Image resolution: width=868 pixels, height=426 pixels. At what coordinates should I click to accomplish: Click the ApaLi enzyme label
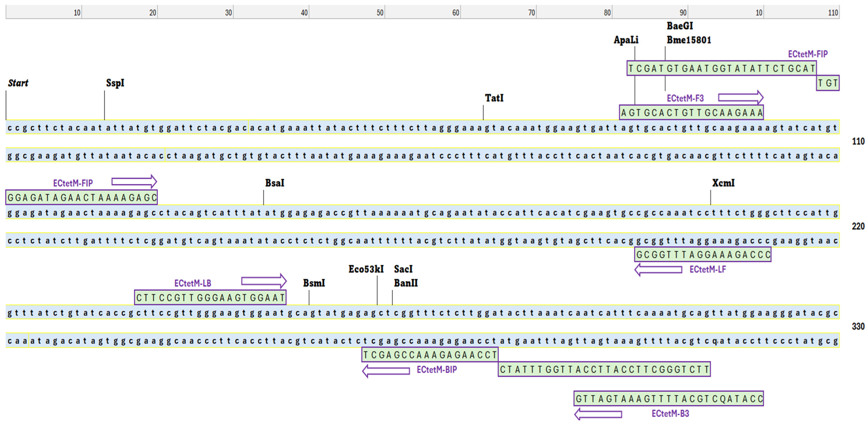(626, 40)
